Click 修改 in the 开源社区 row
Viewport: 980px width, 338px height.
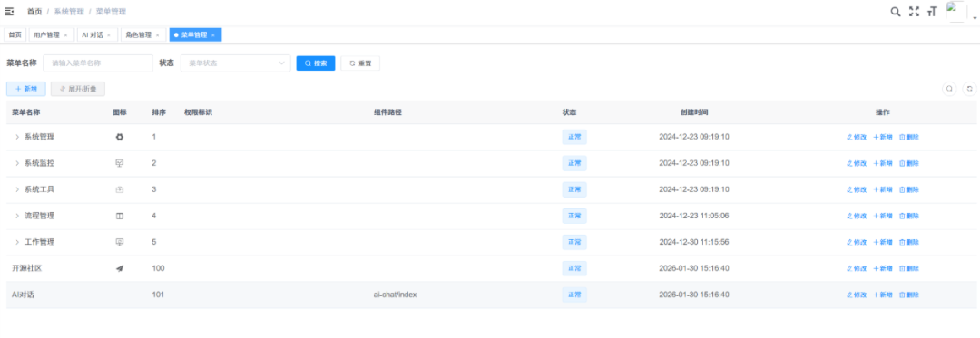click(x=857, y=268)
